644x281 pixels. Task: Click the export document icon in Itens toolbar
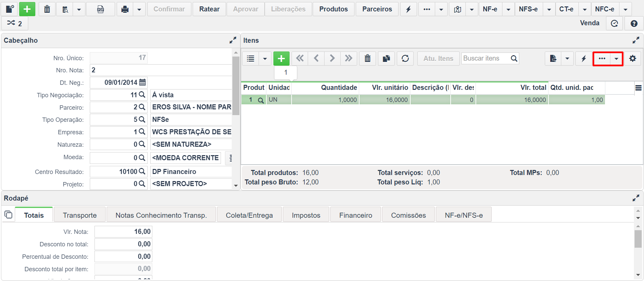coord(553,59)
